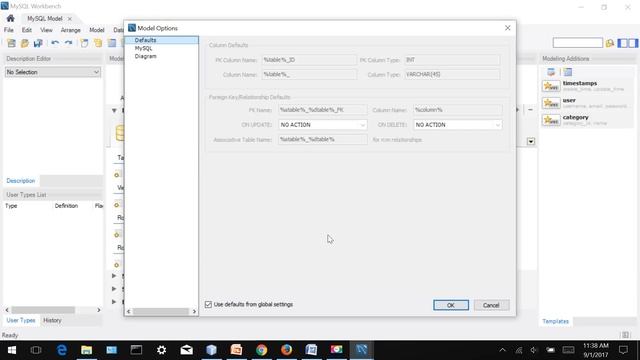The height and width of the screenshot is (360, 640).
Task: Click the main toolbar search box
Action: [578, 43]
